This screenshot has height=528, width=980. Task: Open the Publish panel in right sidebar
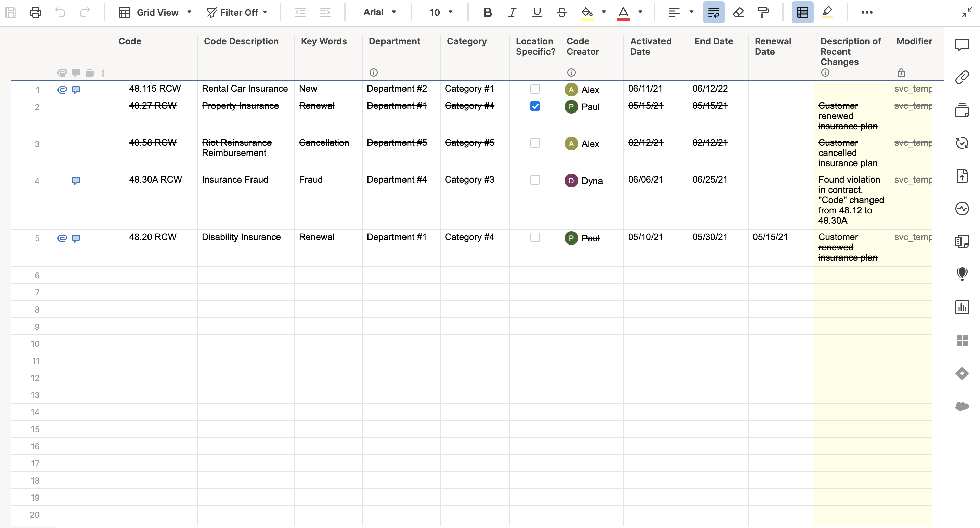tap(962, 176)
